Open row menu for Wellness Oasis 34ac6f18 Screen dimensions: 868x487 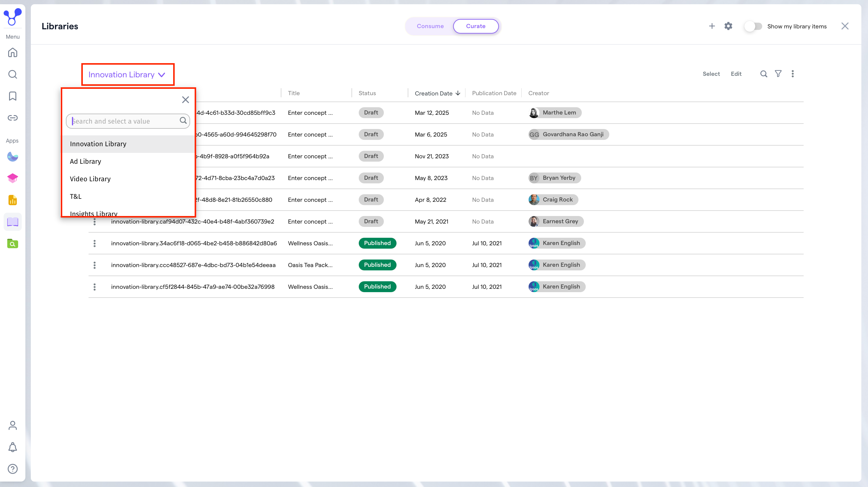[x=94, y=243]
